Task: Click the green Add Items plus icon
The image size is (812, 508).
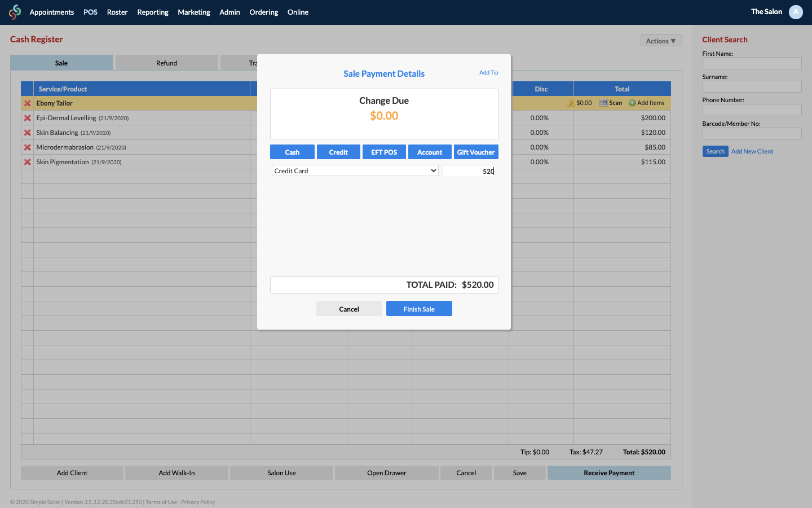Action: point(632,103)
